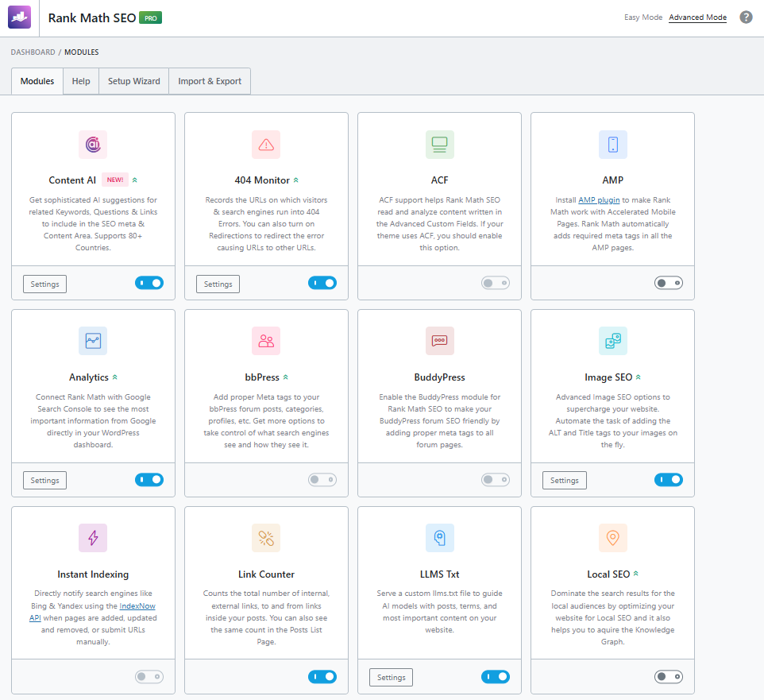Click the PRO arrow badge beside 404 Monitor
764x700 pixels.
295,180
